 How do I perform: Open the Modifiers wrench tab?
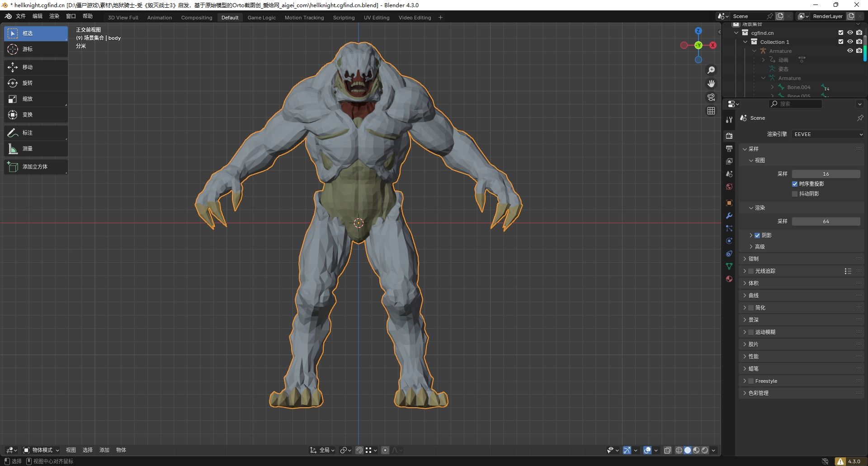click(729, 216)
